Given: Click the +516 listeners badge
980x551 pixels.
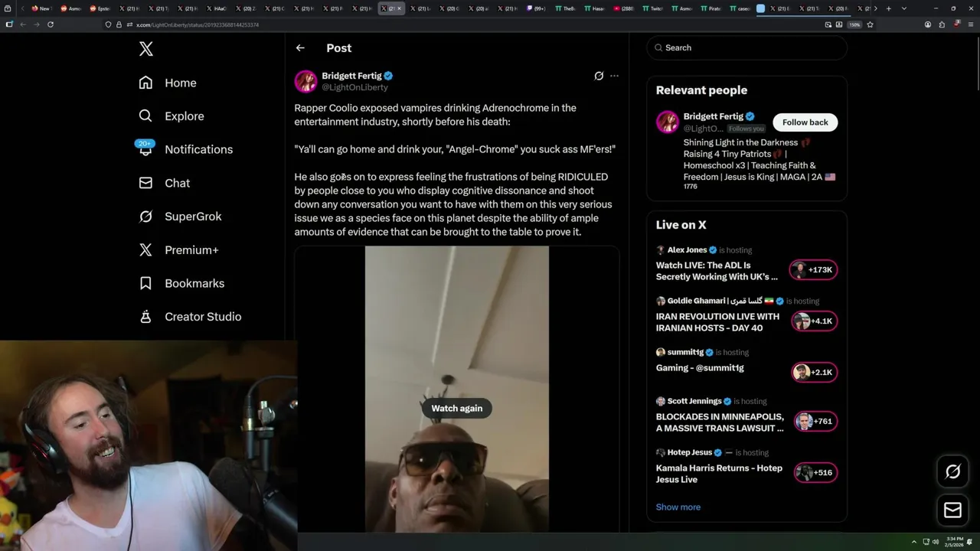Looking at the screenshot, I should coord(815,472).
